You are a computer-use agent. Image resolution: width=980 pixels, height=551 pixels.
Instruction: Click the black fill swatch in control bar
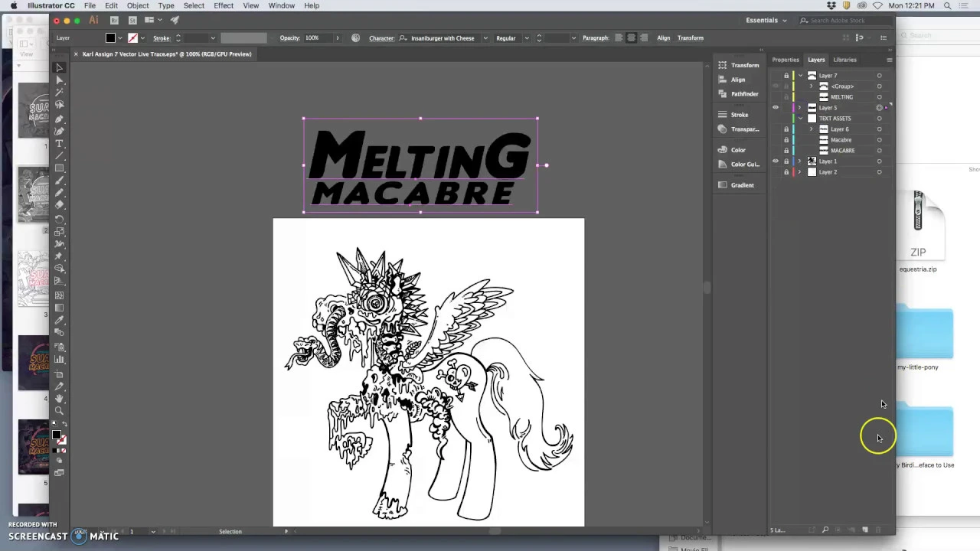coord(110,37)
